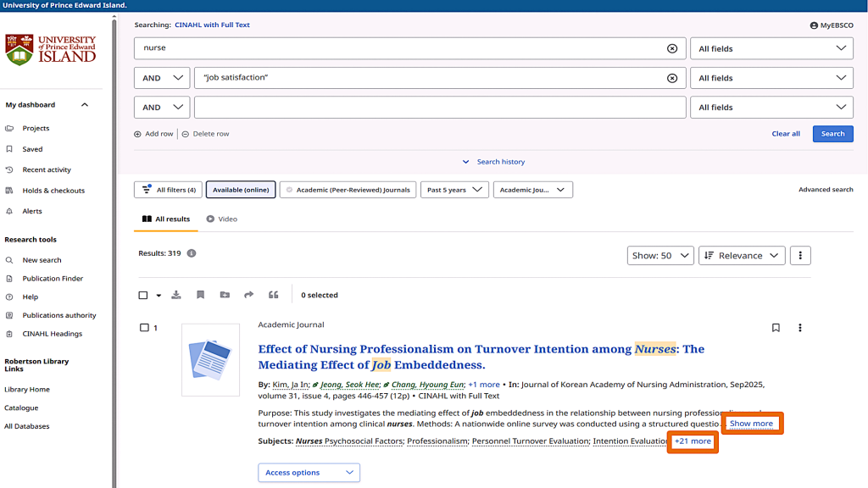Expand the Relevance sort dropdown
Viewport: 868px width, 488px height.
(x=741, y=256)
